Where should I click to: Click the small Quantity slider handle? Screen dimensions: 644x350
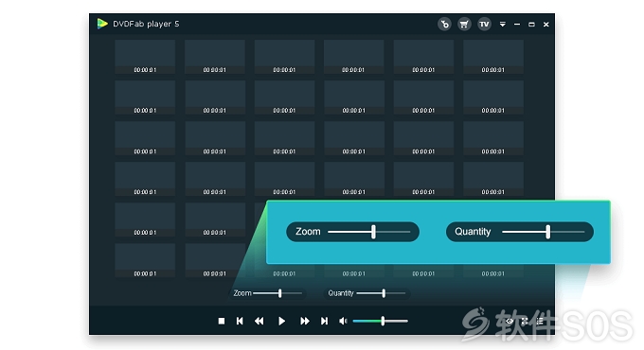tap(384, 293)
